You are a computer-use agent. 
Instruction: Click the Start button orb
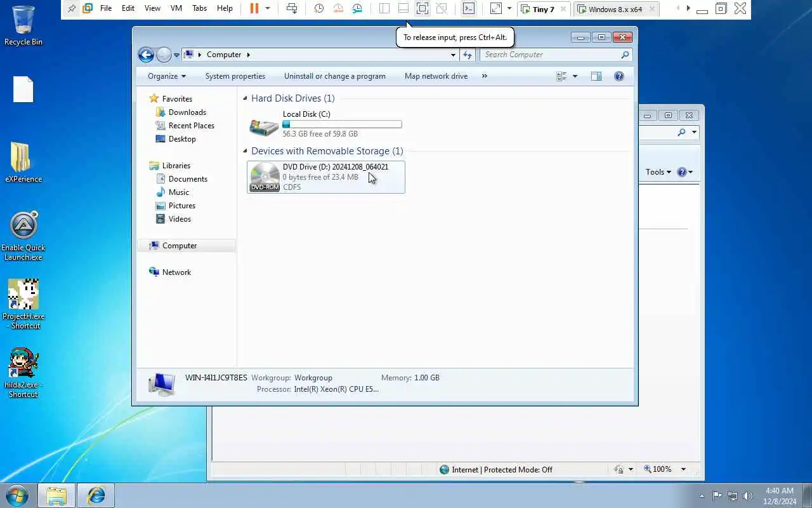(x=17, y=495)
